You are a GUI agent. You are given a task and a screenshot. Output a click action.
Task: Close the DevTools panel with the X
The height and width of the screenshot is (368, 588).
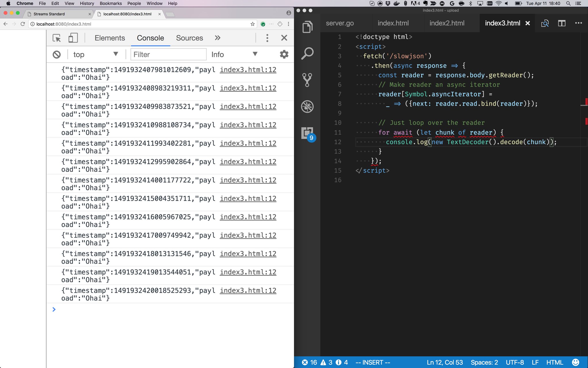coord(284,38)
